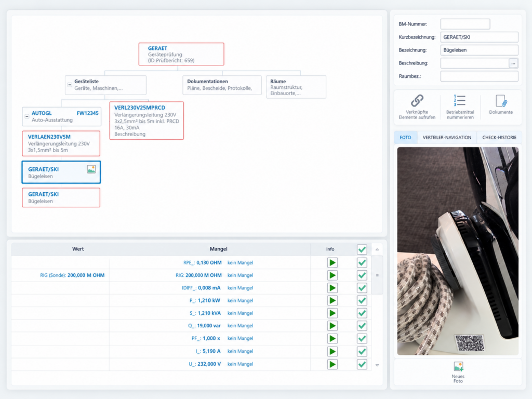Open Verknüpfte Elemente aufrufen link icon
Image resolution: width=532 pixels, height=399 pixels.
(417, 101)
